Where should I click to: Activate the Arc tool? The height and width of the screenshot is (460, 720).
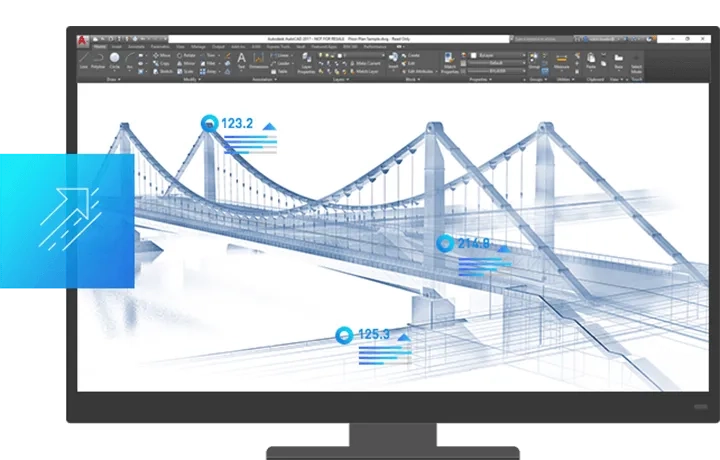pyautogui.click(x=131, y=60)
